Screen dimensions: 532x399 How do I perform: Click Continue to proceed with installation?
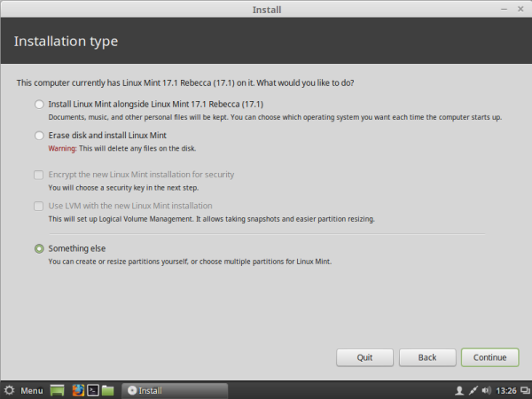tap(490, 357)
